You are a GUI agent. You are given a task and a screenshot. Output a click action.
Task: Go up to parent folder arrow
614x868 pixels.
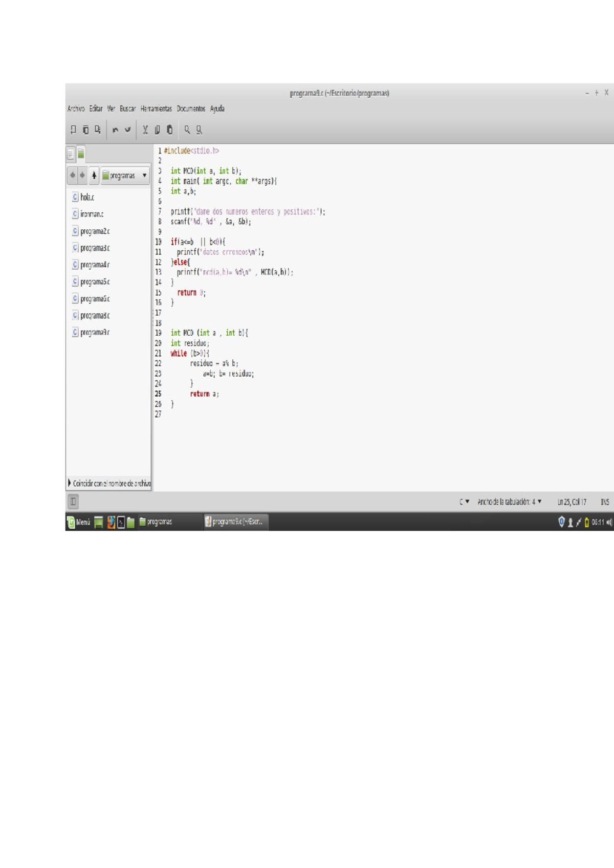click(x=94, y=176)
